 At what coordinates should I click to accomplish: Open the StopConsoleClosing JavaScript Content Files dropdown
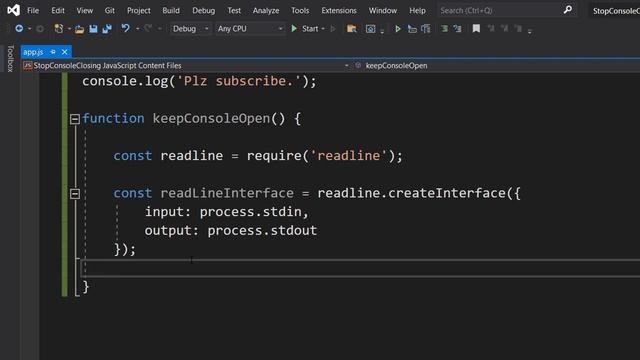point(186,65)
